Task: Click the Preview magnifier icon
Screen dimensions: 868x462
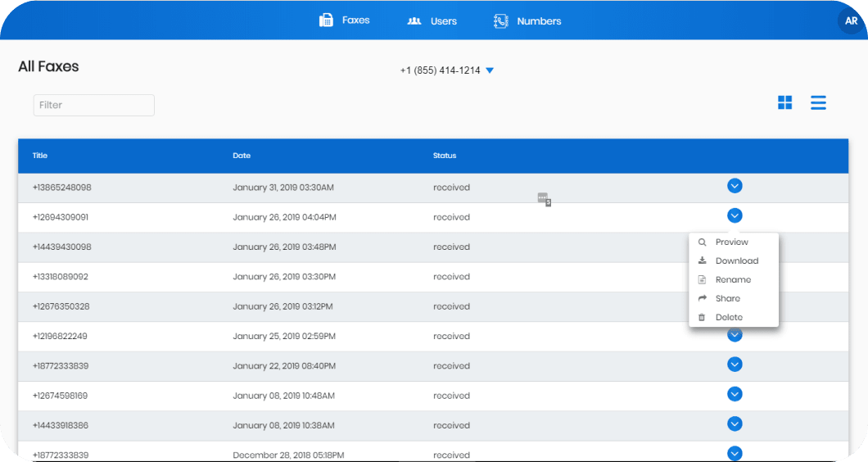Action: [702, 242]
